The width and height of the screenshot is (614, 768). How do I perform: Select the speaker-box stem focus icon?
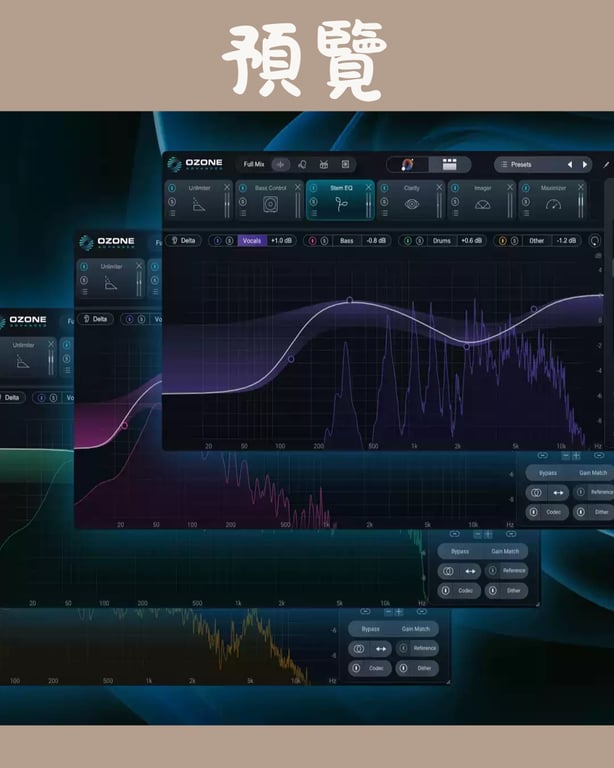(x=345, y=165)
